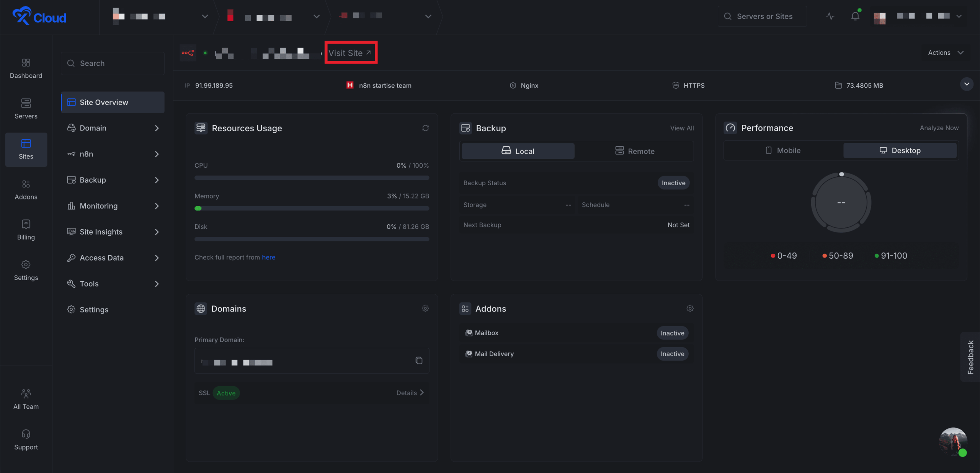Copy the primary domain to clipboard

(419, 360)
